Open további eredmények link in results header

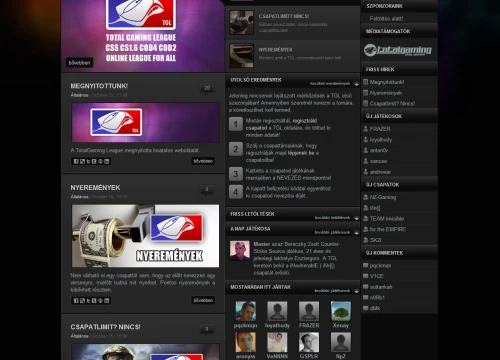(x=330, y=84)
